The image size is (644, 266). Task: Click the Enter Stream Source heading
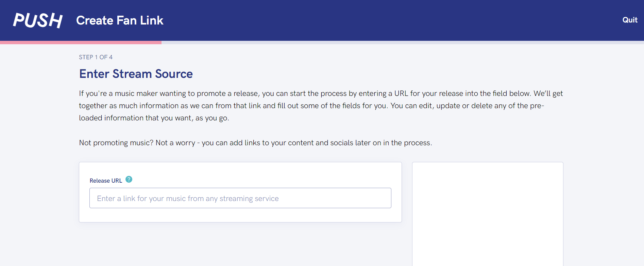coord(136,74)
